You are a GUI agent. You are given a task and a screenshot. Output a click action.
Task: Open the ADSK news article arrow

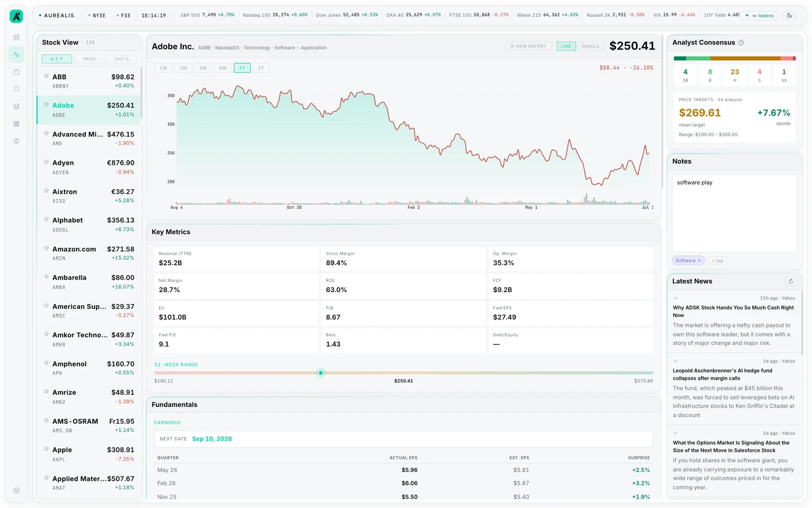pos(675,298)
